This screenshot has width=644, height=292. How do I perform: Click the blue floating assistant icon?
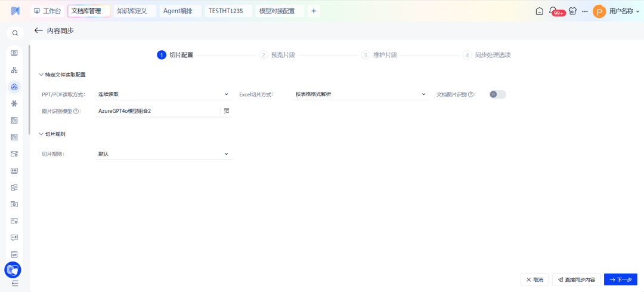click(x=13, y=270)
